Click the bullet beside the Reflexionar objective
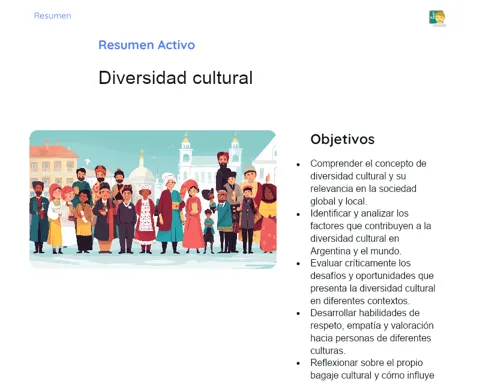Screen dimensions: 480x384 [298, 363]
